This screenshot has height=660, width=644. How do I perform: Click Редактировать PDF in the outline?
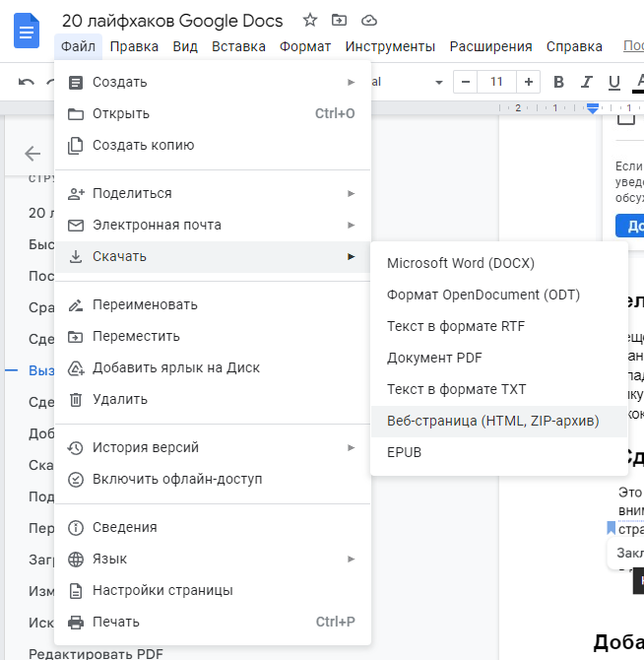pyautogui.click(x=96, y=654)
